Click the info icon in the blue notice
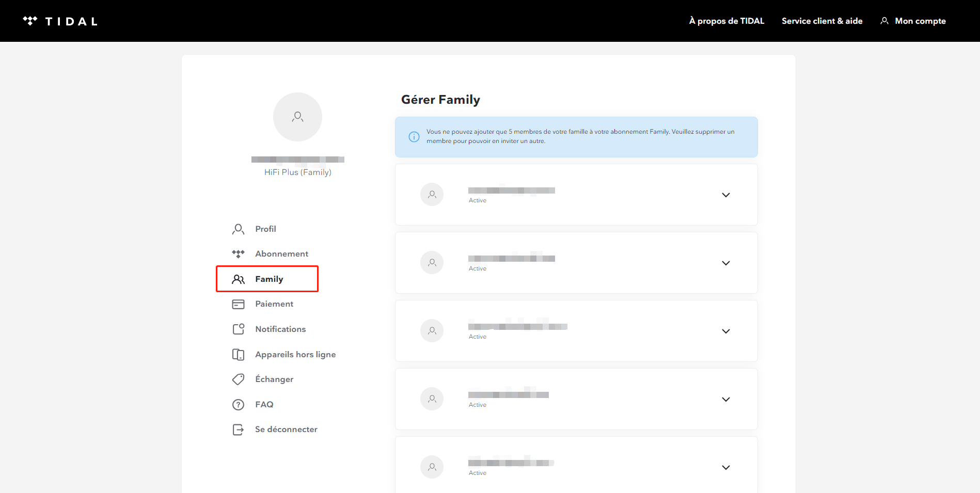This screenshot has width=980, height=493. pos(414,137)
